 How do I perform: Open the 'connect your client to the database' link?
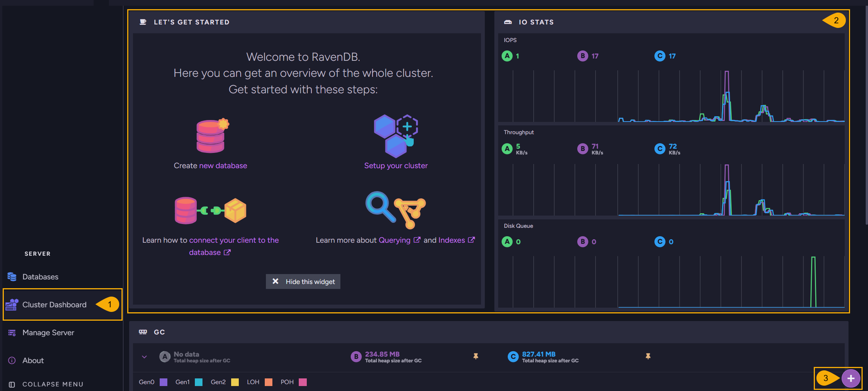click(234, 246)
